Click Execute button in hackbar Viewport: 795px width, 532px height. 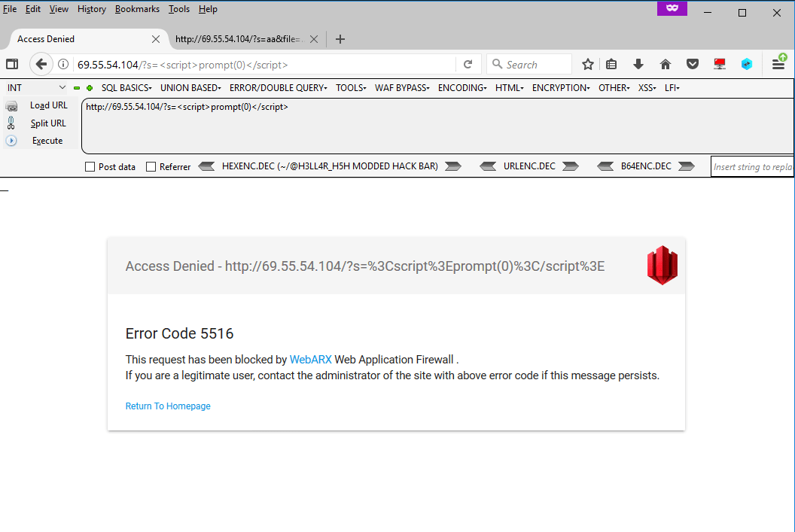47,141
